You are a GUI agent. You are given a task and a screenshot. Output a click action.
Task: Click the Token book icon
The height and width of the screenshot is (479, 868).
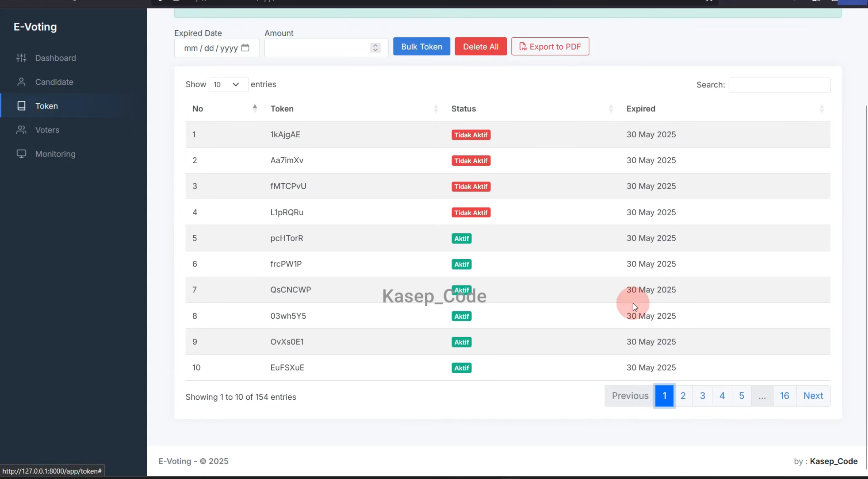coord(21,106)
